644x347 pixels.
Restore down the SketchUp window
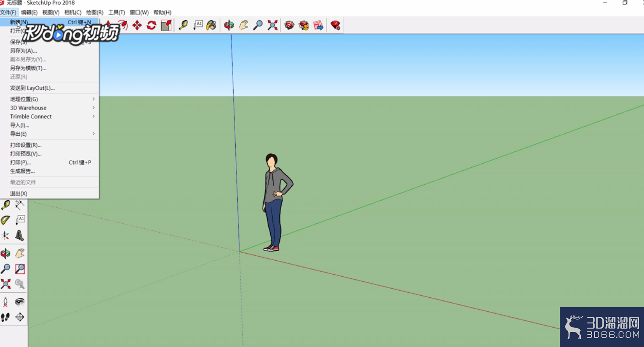coord(625,3)
